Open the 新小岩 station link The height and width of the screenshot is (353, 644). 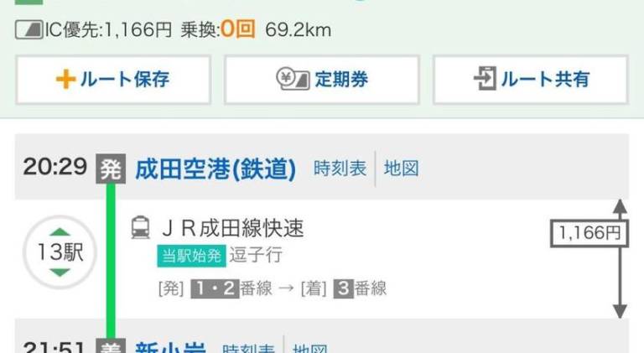[x=170, y=347]
